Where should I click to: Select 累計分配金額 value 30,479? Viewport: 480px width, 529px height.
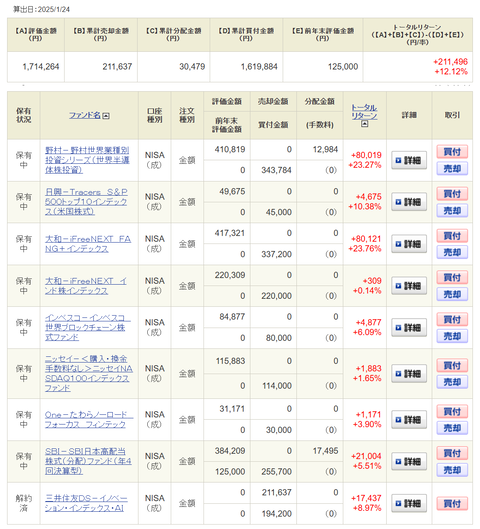(192, 67)
